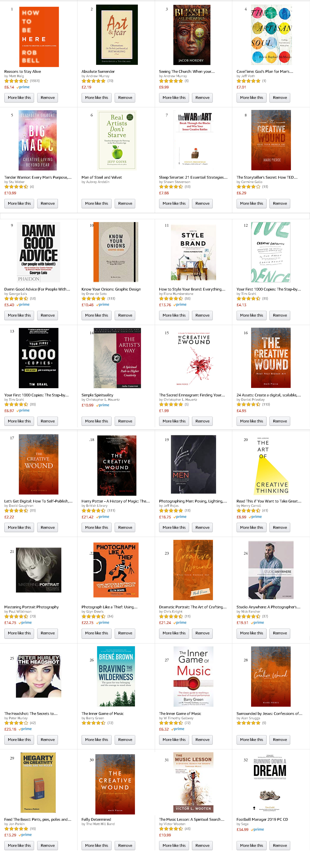The image size is (310, 868).
Task: Click More like this under Reasons to Stay Alive
Action: 19,98
